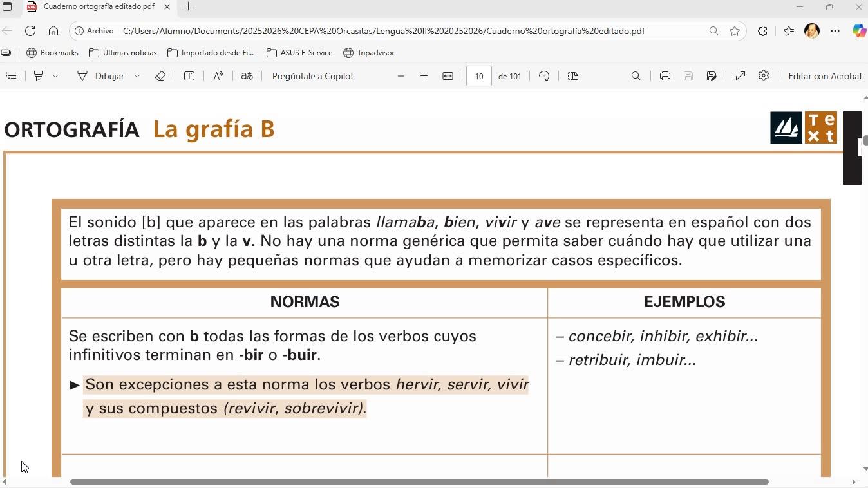Screen dimensions: 868x488
Task: Click the Text logo square
Action: click(x=821, y=127)
